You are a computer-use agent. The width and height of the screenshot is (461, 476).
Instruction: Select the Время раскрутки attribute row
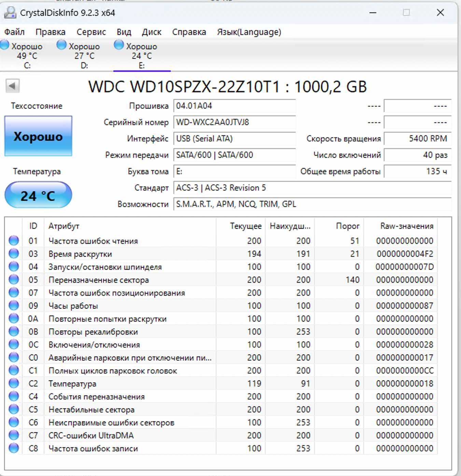[222, 254]
